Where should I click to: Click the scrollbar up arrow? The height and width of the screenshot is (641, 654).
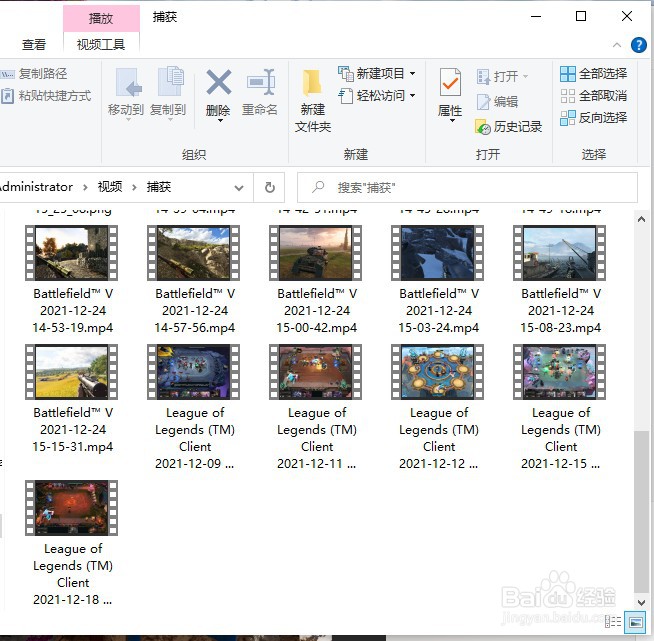point(641,219)
